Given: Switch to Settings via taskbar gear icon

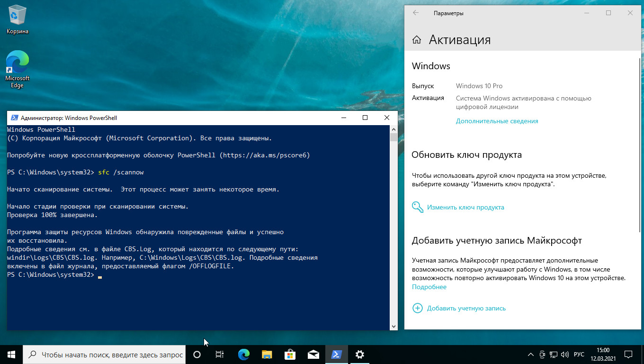Looking at the screenshot, I should pyautogui.click(x=360, y=355).
